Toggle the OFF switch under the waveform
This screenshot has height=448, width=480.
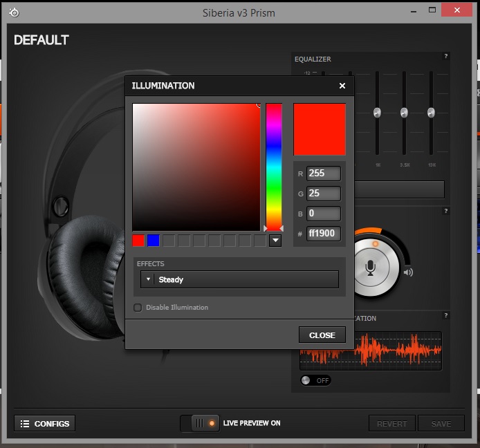[315, 380]
